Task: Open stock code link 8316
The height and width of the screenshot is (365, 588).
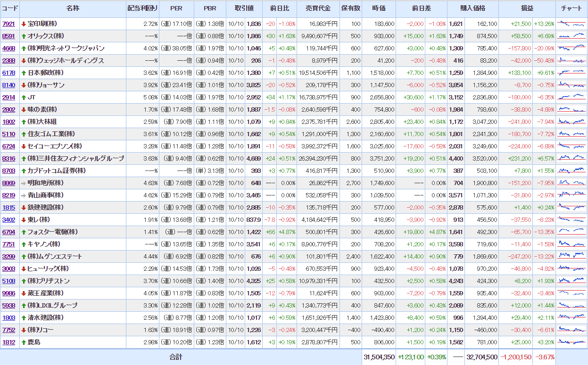Action: pos(8,159)
